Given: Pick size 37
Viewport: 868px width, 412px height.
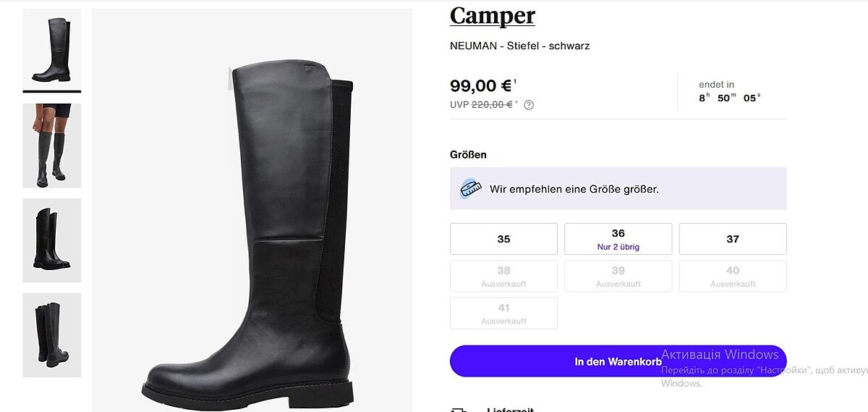Looking at the screenshot, I should [732, 239].
